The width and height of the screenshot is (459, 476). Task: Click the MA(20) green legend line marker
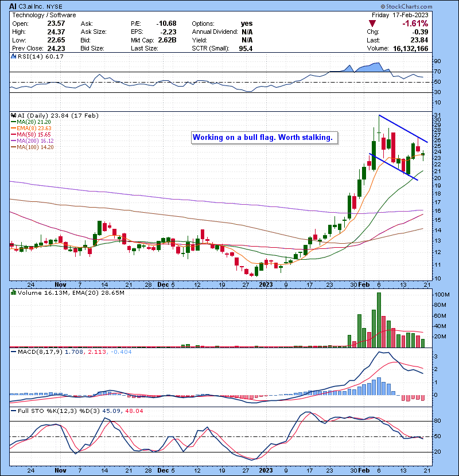13,122
